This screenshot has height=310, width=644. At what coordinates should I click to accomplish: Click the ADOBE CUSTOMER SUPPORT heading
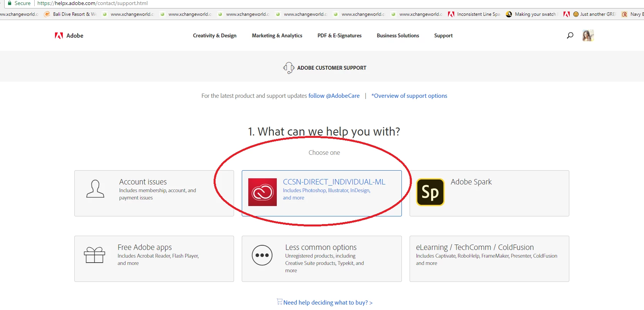coord(332,68)
